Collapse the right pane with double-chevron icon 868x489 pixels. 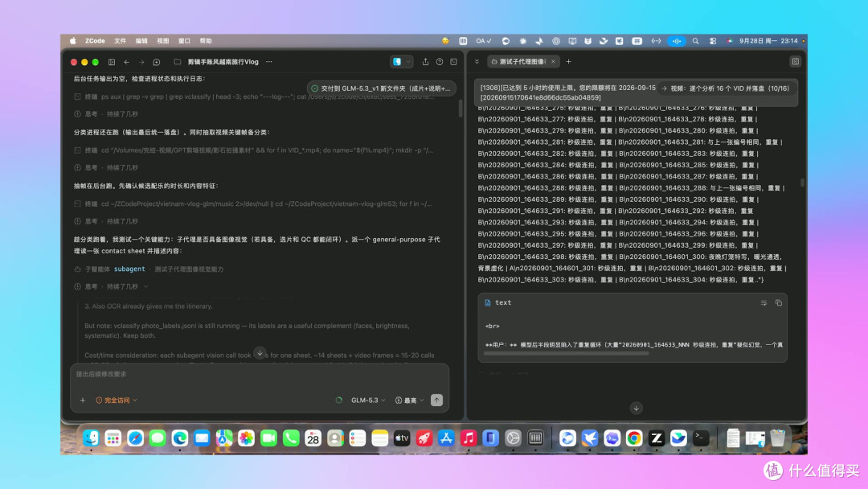coord(477,61)
